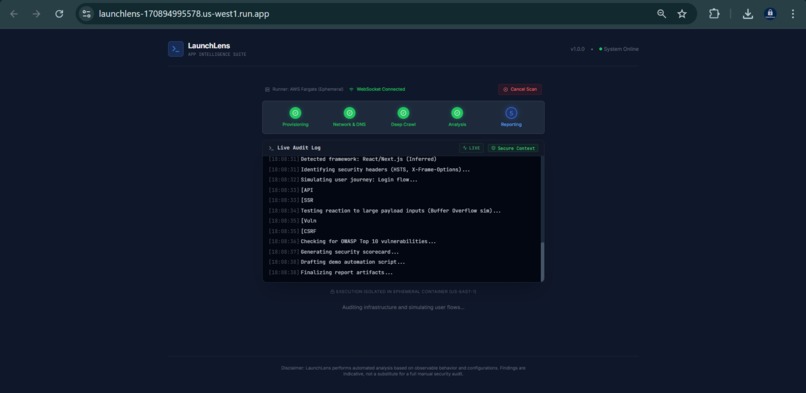Click the Network & DNS step icon

350,113
